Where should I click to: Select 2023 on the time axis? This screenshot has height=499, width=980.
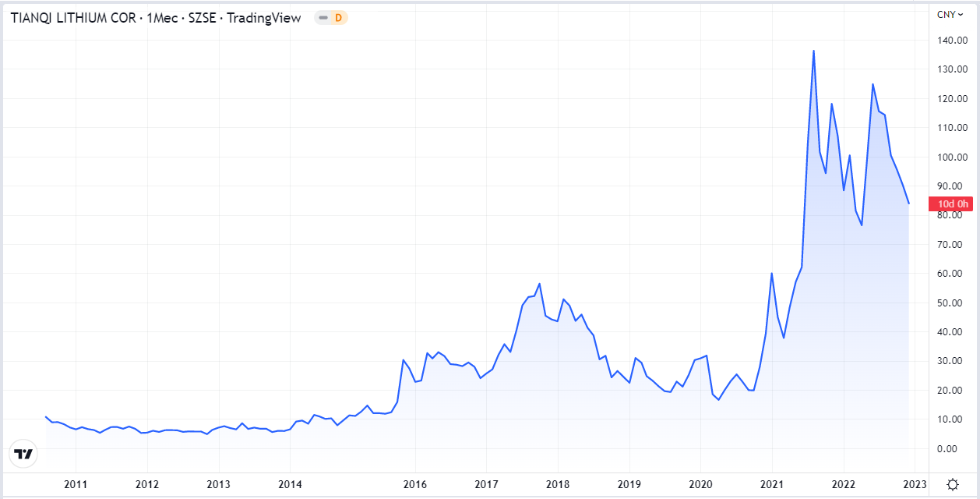[x=914, y=484]
